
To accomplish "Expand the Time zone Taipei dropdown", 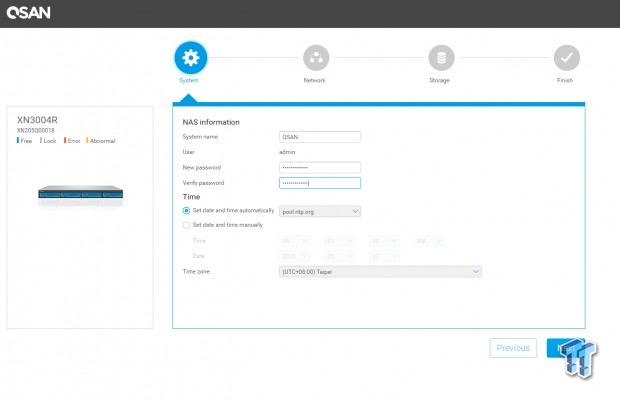I will tap(380, 271).
